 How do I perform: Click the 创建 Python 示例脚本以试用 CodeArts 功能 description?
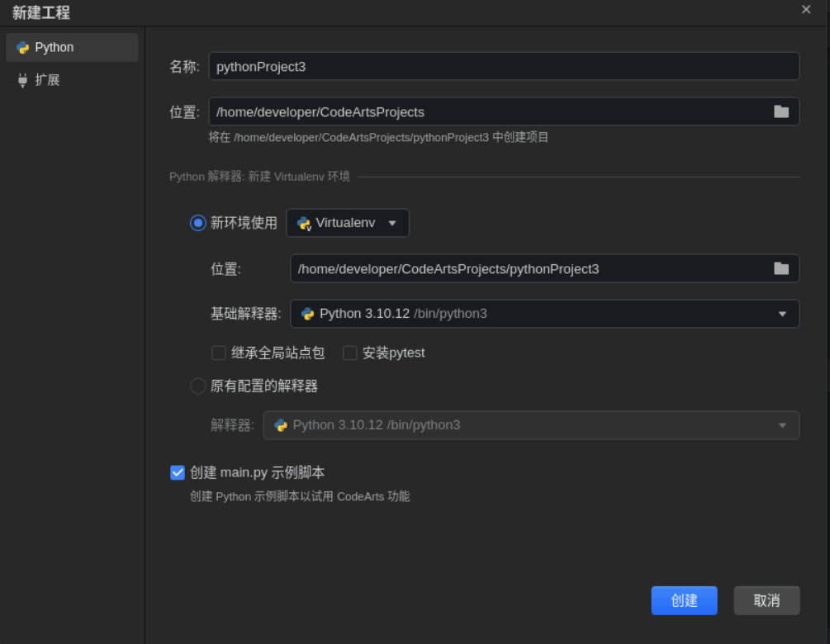pos(300,496)
